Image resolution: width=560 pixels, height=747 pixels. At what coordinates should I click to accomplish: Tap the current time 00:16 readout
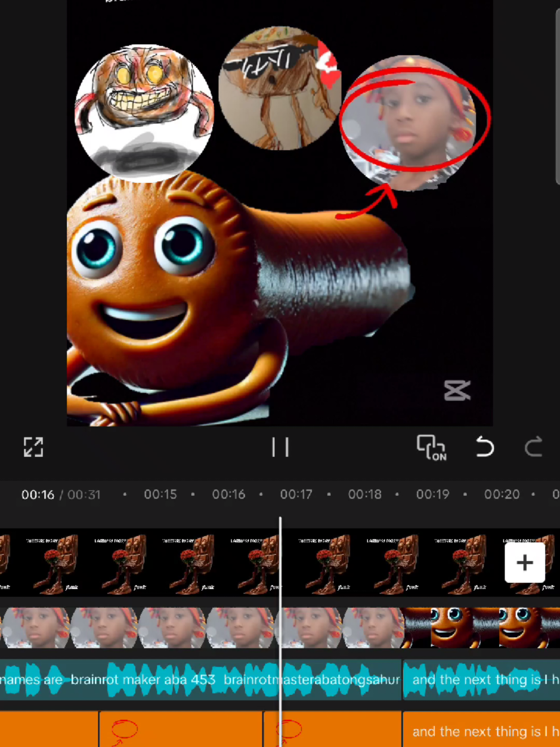[x=38, y=495]
